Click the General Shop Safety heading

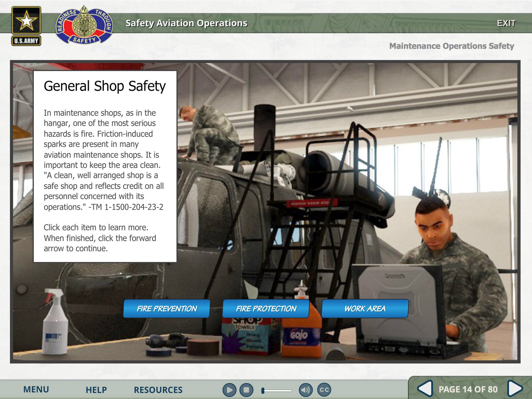click(105, 86)
